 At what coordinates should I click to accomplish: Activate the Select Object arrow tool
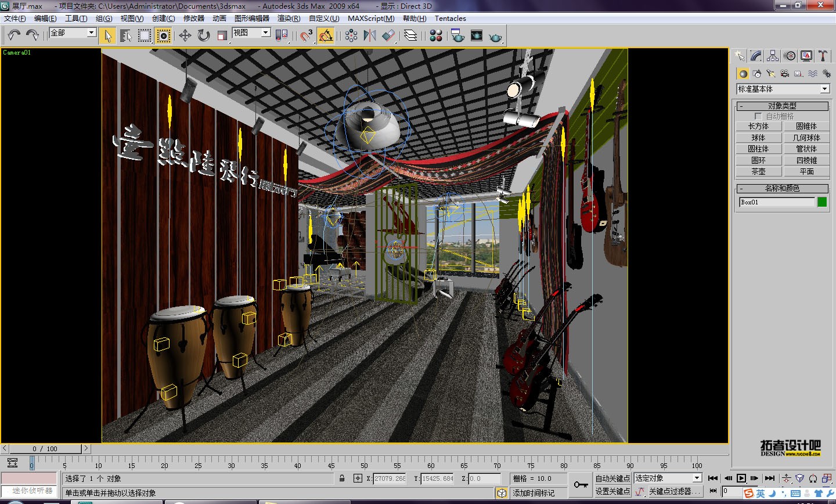tap(107, 35)
